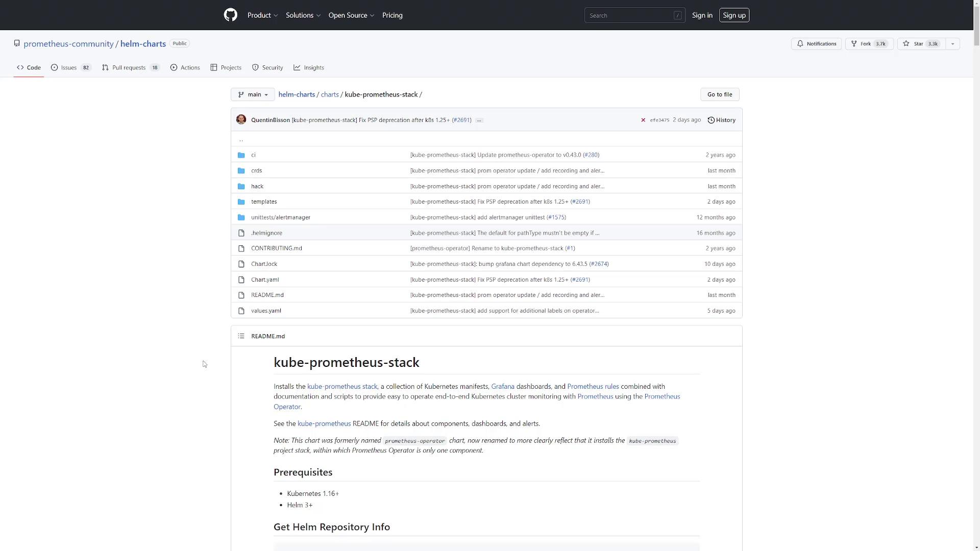
Task: Open the templates folder icon
Action: [241, 202]
